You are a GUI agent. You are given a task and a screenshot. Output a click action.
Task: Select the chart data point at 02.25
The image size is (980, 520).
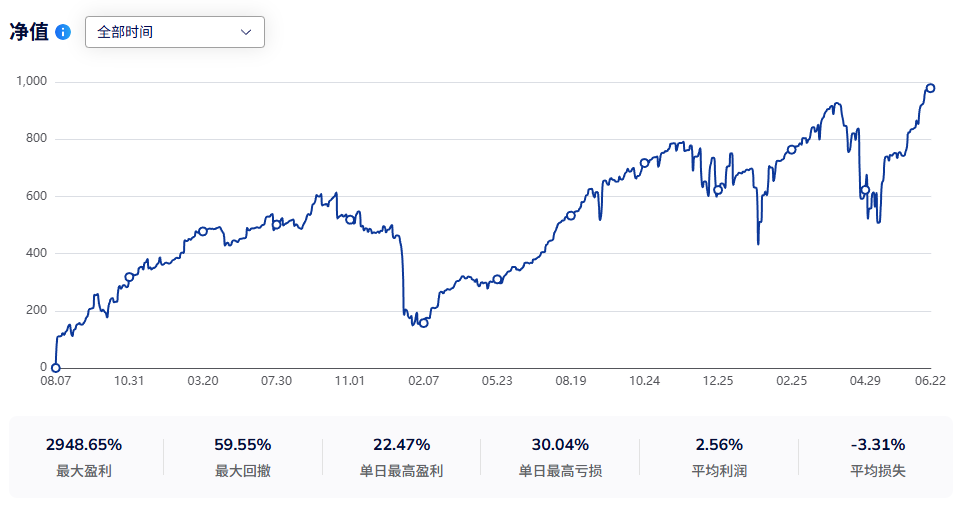click(792, 149)
